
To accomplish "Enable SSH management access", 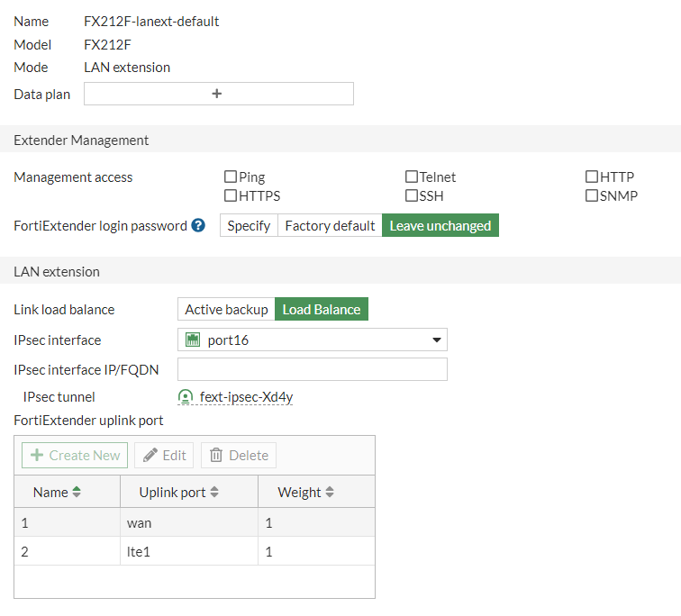I will pyautogui.click(x=412, y=195).
